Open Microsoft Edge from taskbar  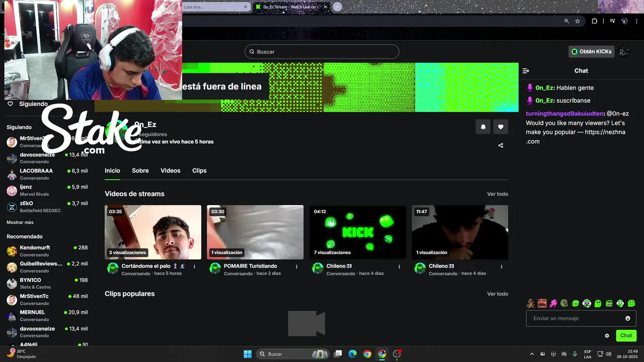353,354
